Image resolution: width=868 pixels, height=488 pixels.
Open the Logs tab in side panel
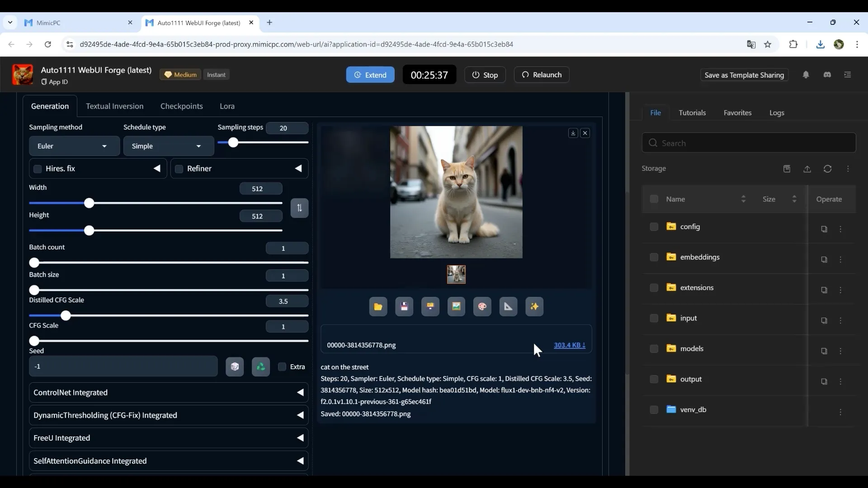[x=777, y=113]
